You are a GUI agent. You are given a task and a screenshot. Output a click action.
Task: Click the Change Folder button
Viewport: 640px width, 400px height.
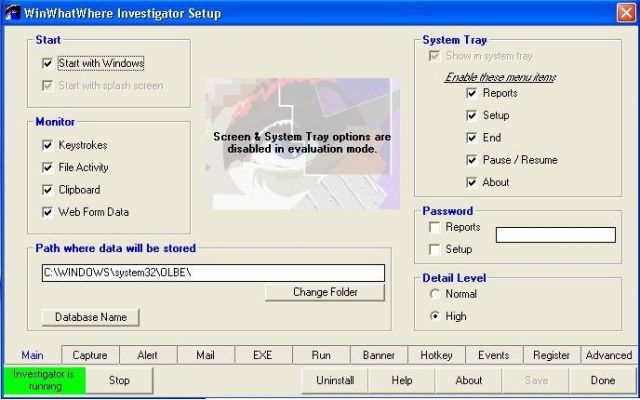[x=325, y=292]
